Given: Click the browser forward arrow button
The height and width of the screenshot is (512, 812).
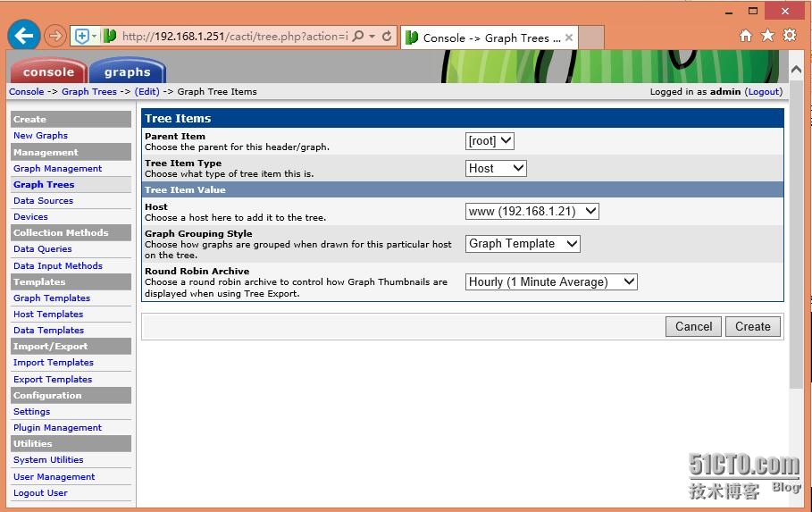Looking at the screenshot, I should (x=54, y=36).
